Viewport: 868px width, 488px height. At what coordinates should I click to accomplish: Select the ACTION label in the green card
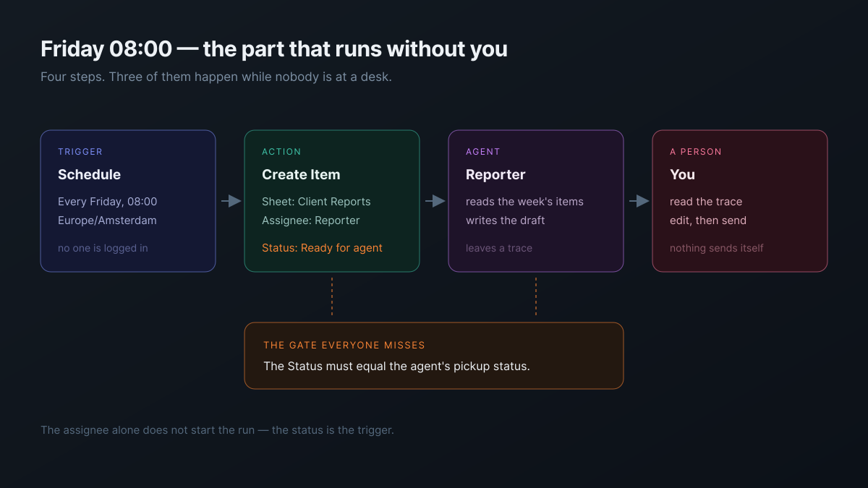[x=281, y=152]
